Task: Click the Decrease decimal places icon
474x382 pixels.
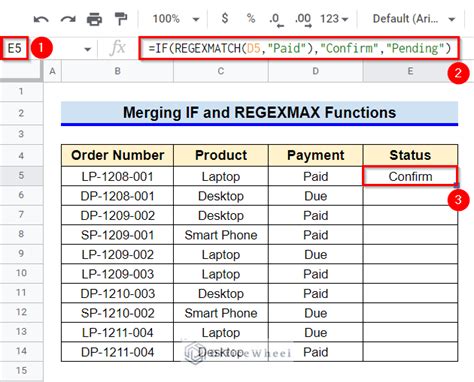Action: [276, 19]
